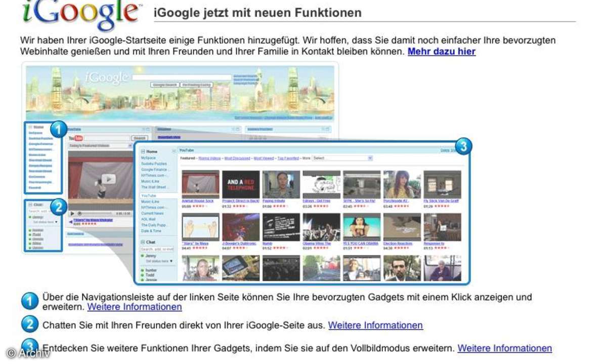
Task: Open the Obama Wins The thumbnail
Action: click(321, 227)
